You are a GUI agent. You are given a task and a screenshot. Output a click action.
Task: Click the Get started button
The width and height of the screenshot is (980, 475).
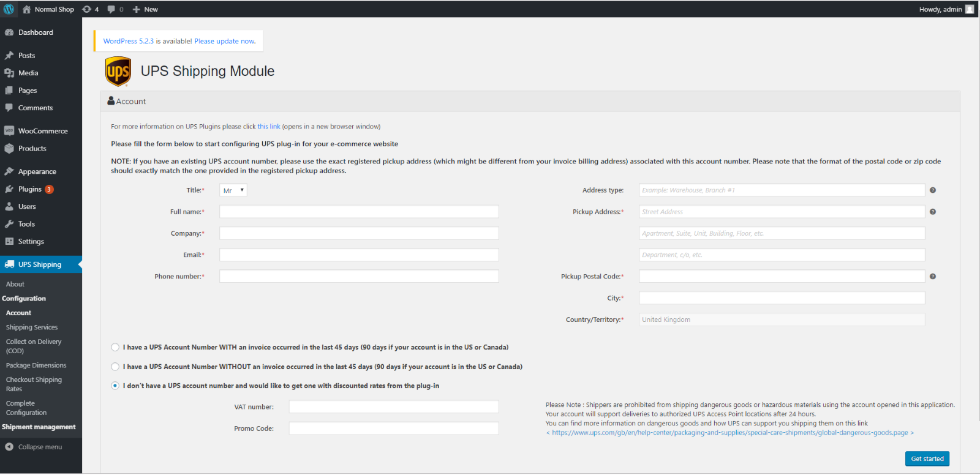coord(927,459)
